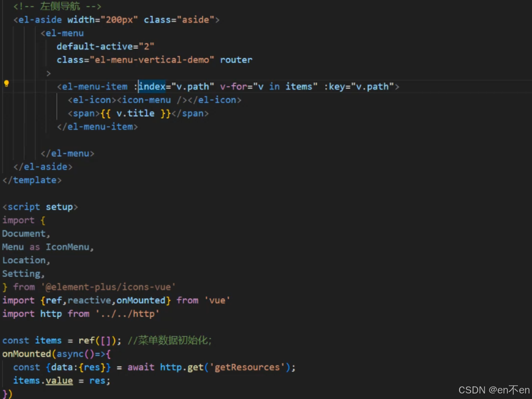Click the icon-menu component tag
The height and width of the screenshot is (399, 532).
pyautogui.click(x=146, y=99)
